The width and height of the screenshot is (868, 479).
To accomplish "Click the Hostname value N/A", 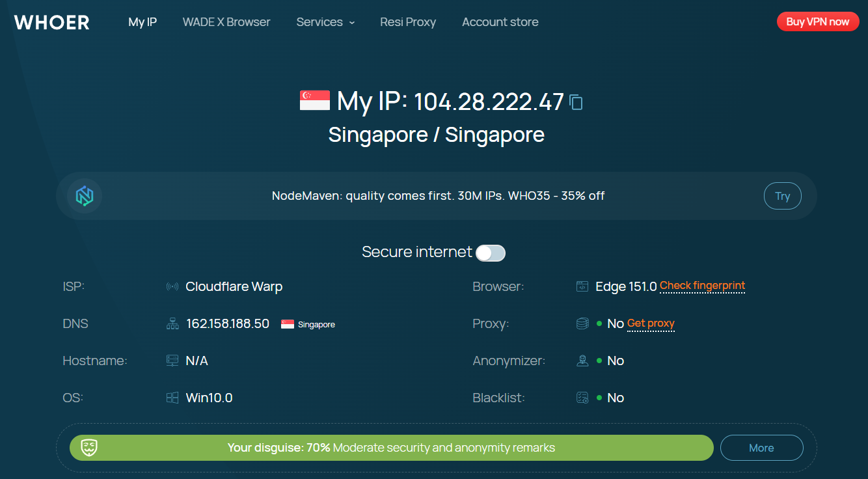I will [x=197, y=361].
